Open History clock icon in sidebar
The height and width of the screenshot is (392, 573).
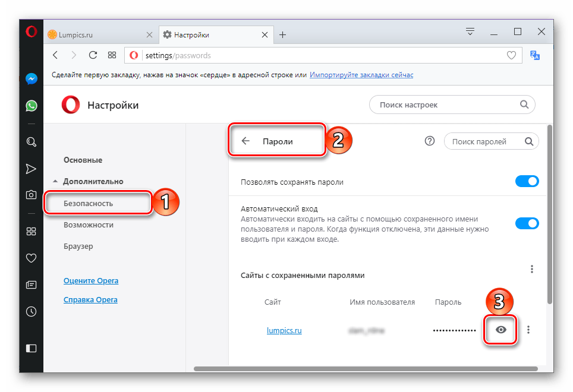tap(32, 311)
